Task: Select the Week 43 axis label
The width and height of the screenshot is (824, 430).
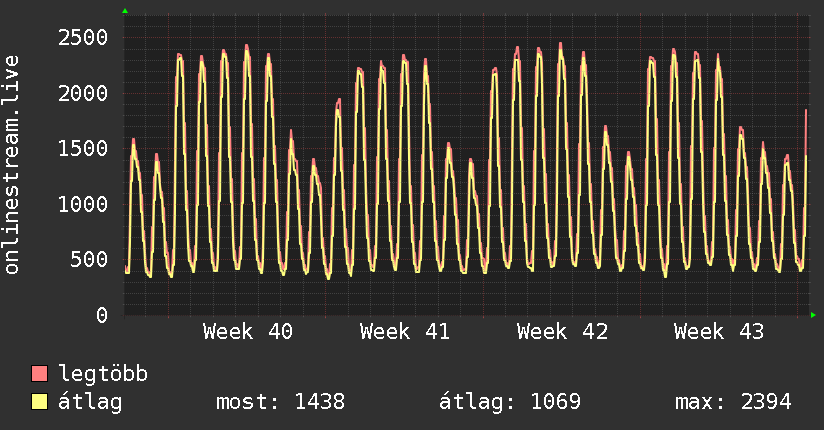Action: 719,332
